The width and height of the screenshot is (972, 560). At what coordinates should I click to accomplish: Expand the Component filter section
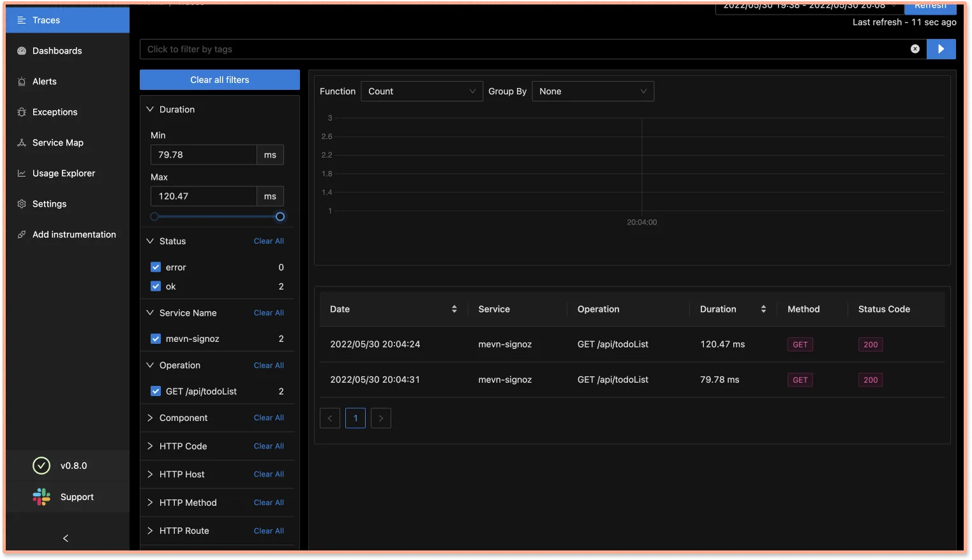pos(151,418)
